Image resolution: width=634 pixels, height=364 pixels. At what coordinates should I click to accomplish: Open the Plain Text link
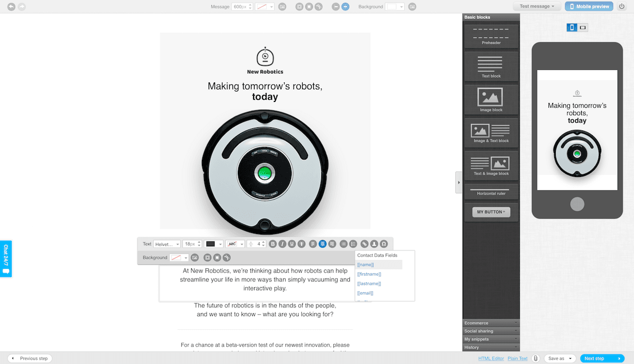tap(518, 358)
